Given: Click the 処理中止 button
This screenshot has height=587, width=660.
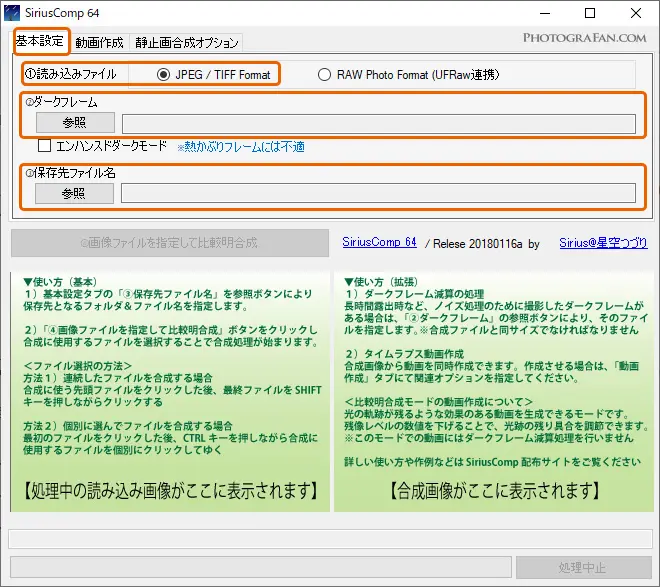Looking at the screenshot, I should pos(584,567).
